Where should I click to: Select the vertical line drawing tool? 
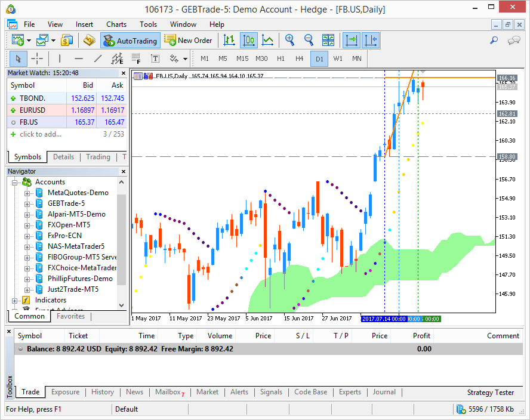click(60, 59)
